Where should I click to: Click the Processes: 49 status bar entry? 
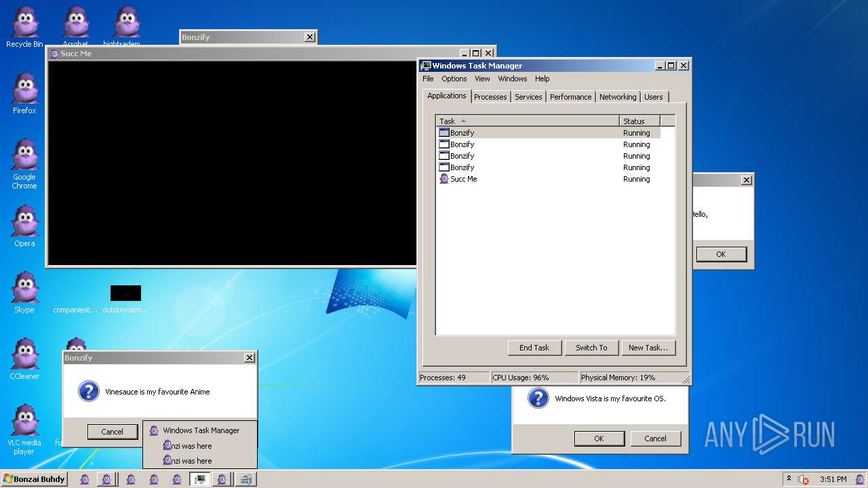point(454,378)
